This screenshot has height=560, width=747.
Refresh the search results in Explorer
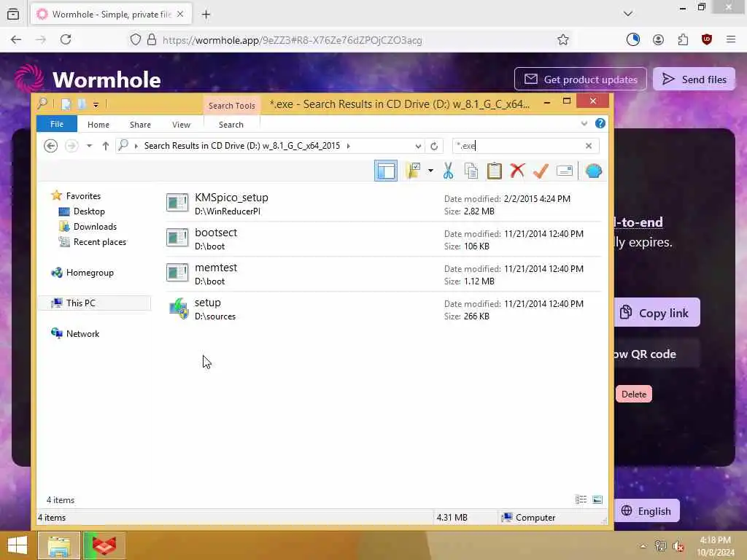(x=433, y=146)
